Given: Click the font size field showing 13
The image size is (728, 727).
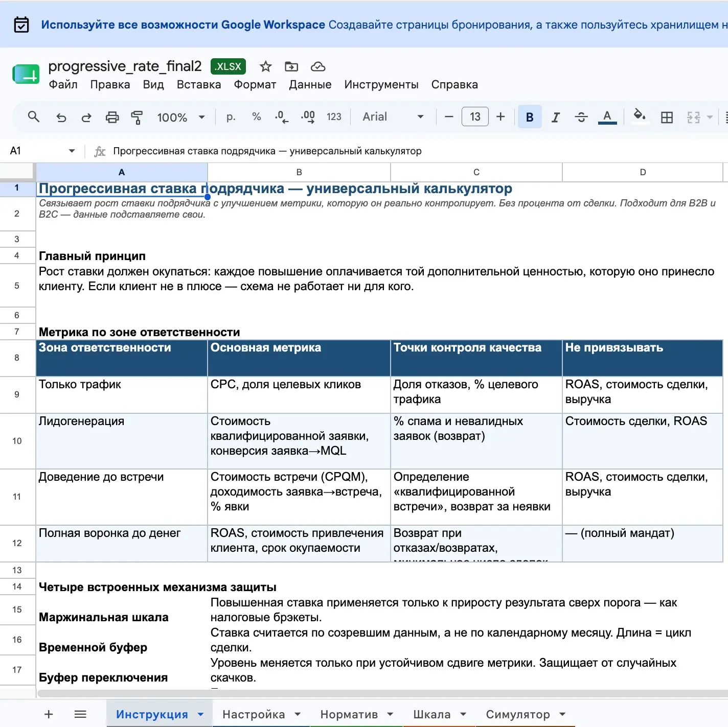Looking at the screenshot, I should tap(475, 117).
